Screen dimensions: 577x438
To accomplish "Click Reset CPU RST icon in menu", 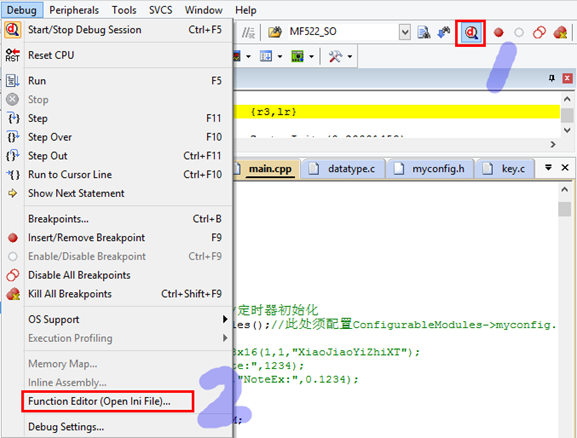I will pos(13,55).
